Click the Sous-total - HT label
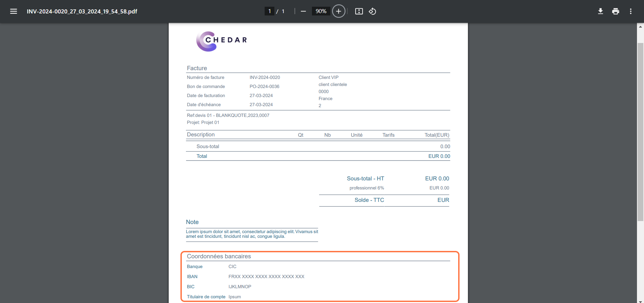Viewport: 644px width, 303px height. coord(365,178)
